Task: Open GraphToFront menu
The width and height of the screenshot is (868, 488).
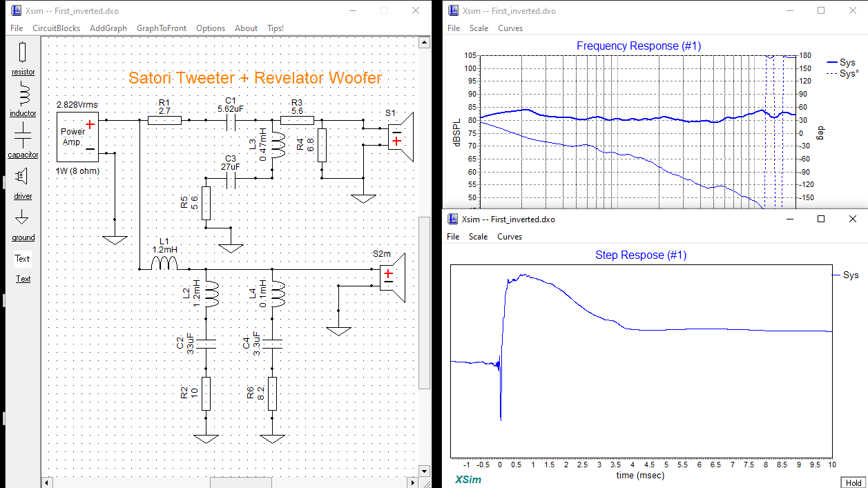Action: pyautogui.click(x=162, y=28)
